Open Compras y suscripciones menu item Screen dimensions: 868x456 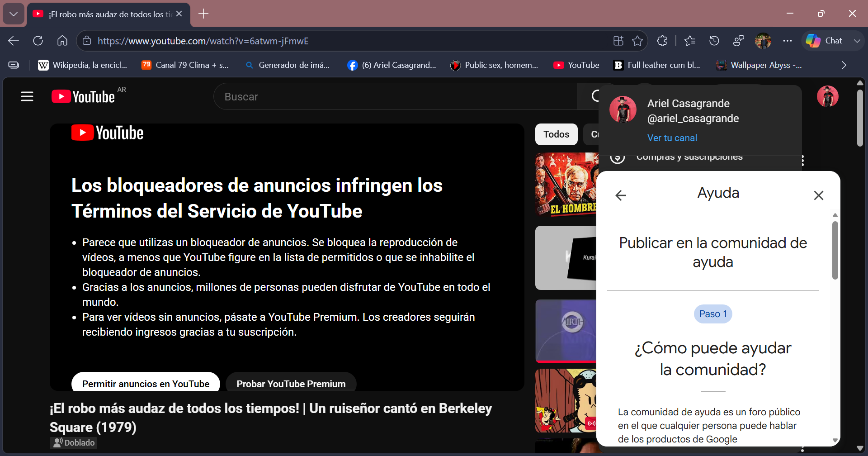point(689,157)
